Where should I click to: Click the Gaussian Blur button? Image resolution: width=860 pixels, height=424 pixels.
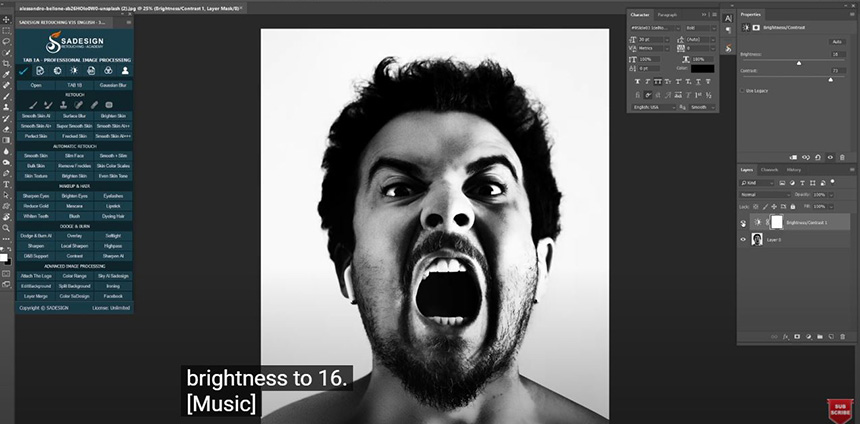pos(113,86)
